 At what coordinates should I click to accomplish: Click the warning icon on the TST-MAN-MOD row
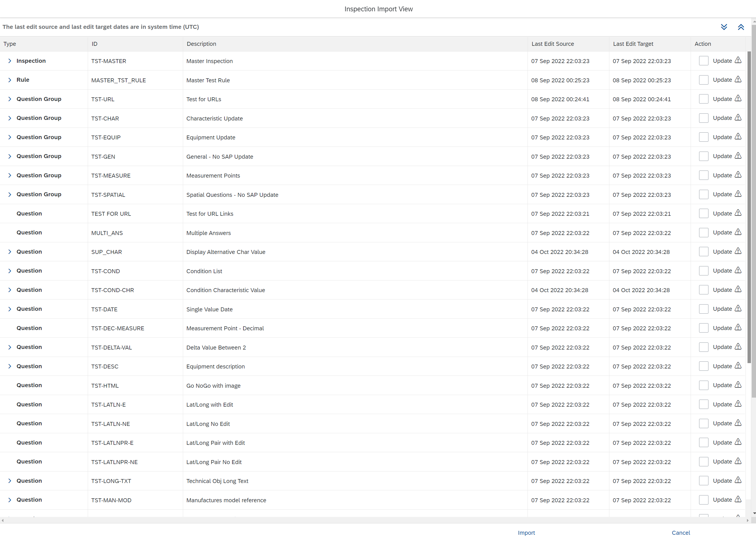(x=738, y=499)
